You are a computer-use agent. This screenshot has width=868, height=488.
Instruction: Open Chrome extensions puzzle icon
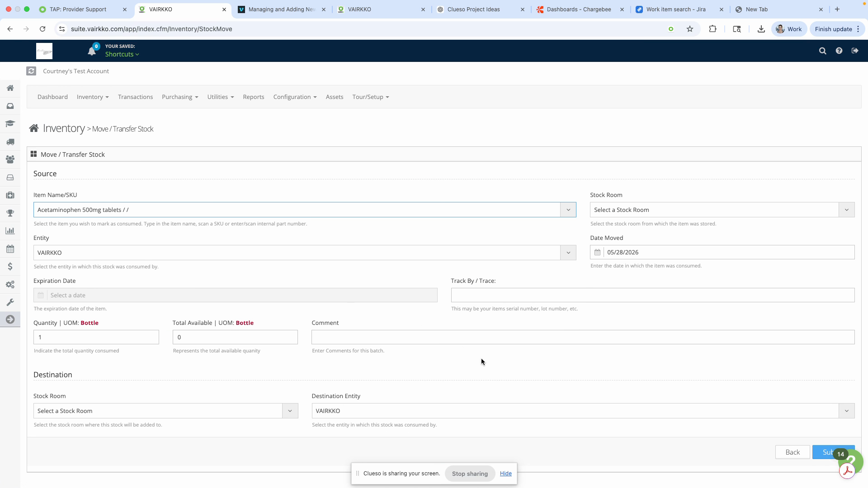pyautogui.click(x=713, y=29)
